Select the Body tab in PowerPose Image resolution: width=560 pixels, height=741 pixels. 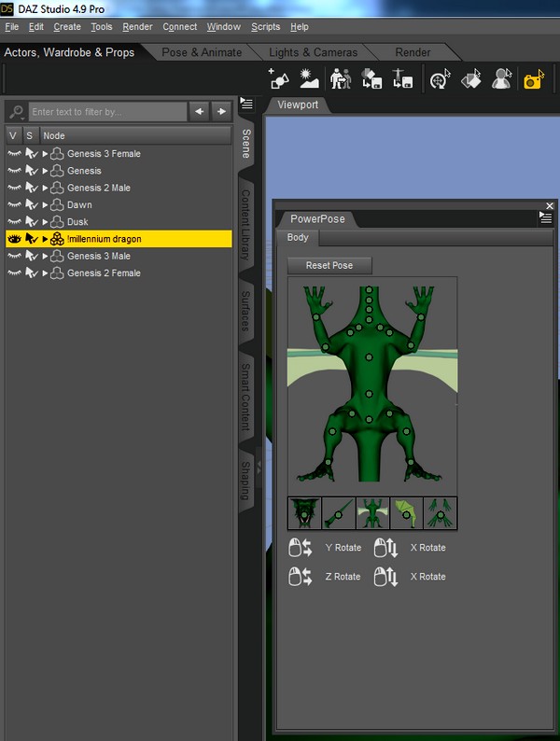(x=298, y=237)
